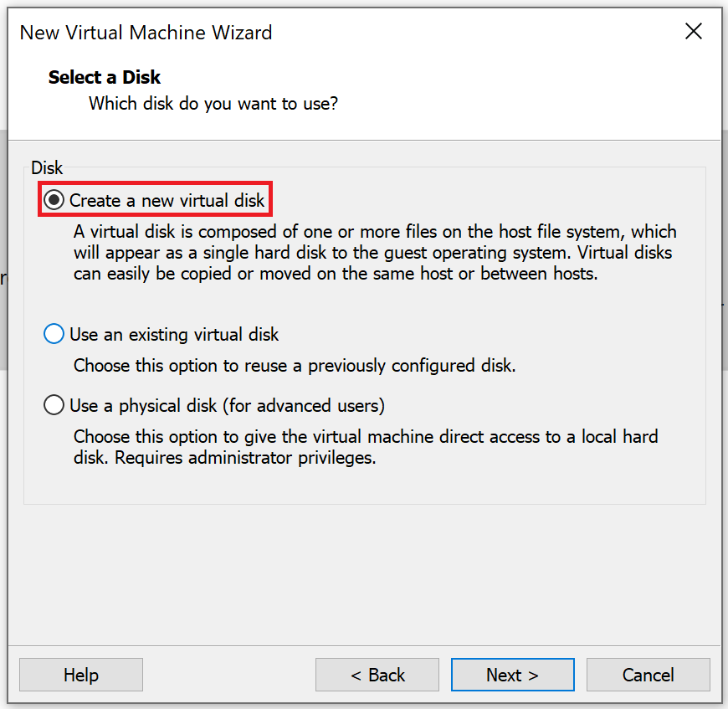
Task: Select Use a physical disk option
Action: 54,404
